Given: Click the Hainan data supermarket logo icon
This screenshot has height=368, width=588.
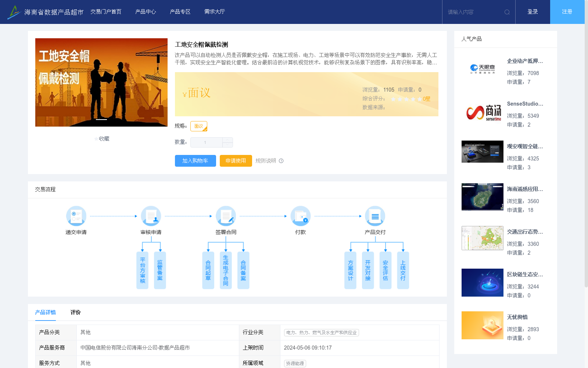Looking at the screenshot, I should (x=14, y=12).
